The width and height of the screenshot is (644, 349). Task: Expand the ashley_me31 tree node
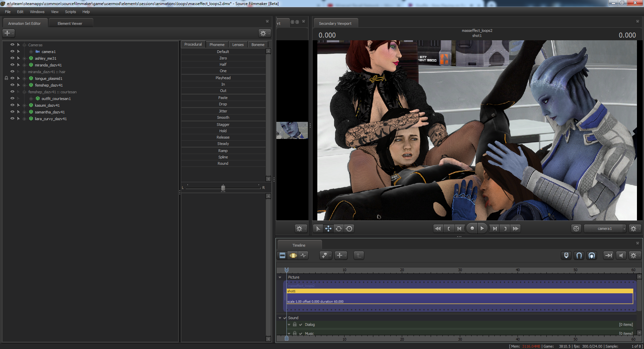pyautogui.click(x=24, y=58)
